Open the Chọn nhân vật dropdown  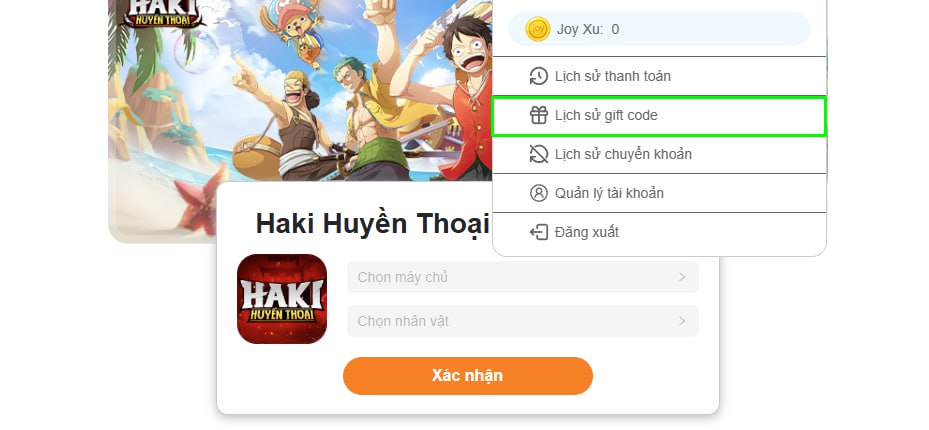(x=523, y=321)
